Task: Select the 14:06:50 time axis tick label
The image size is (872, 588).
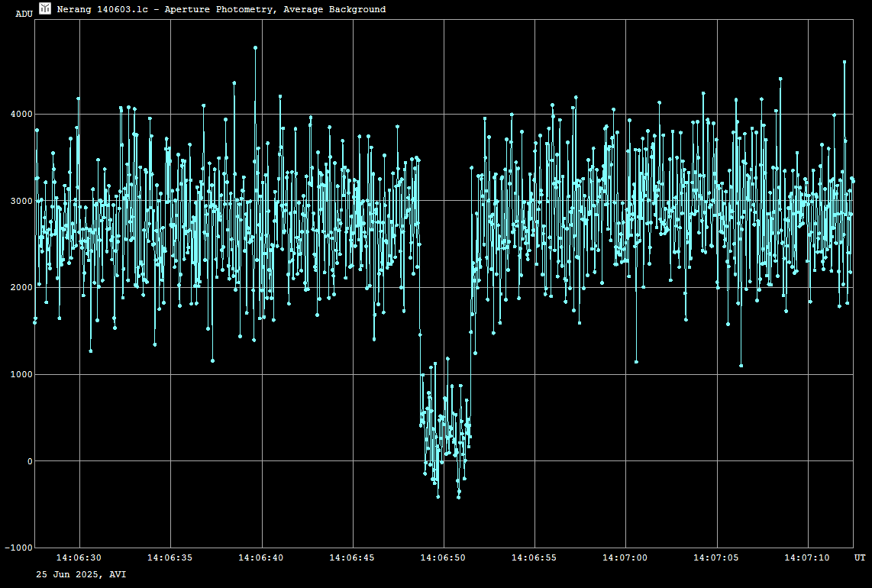Action: 443,558
